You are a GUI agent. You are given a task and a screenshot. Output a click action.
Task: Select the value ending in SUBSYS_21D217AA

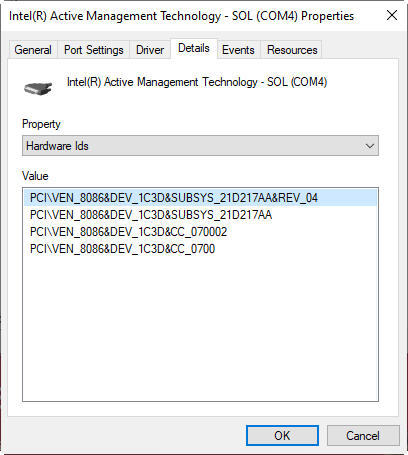(200, 215)
